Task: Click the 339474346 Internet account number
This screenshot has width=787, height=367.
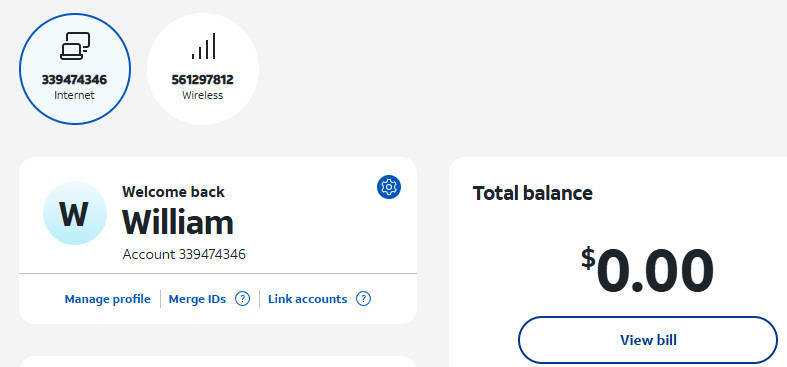Action: (74, 80)
